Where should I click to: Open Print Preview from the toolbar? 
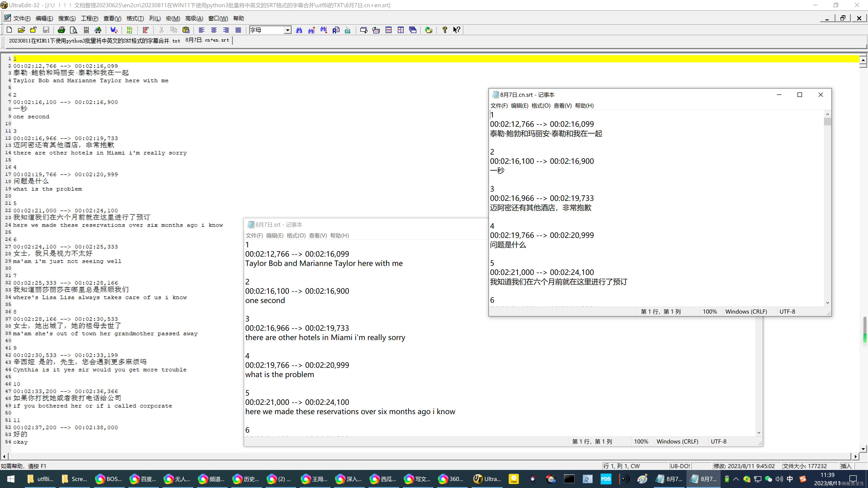click(73, 30)
